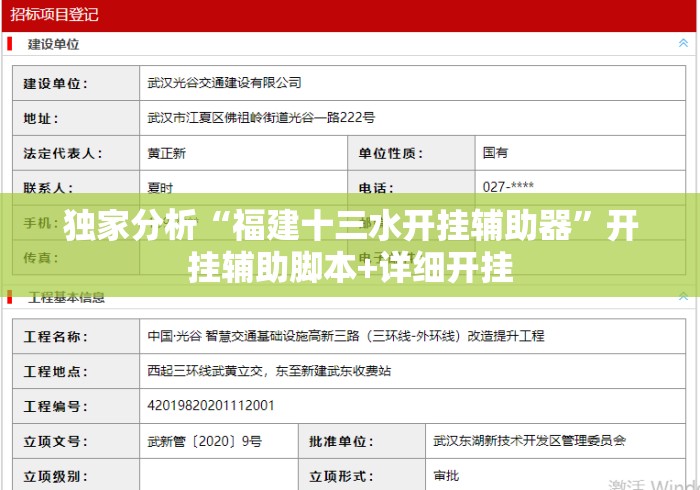This screenshot has width=700, height=490.
Task: Click the 建设单位 section heading beside the red bar
Action: click(x=53, y=44)
